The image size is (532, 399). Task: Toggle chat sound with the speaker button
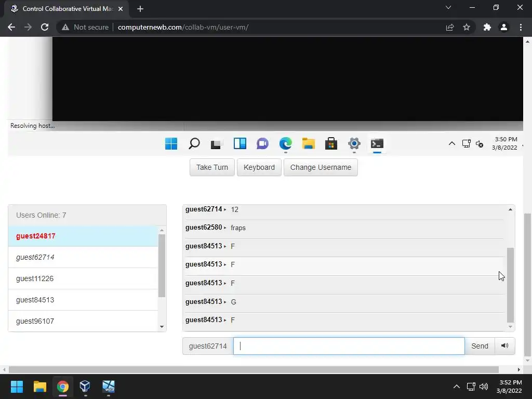tap(505, 346)
